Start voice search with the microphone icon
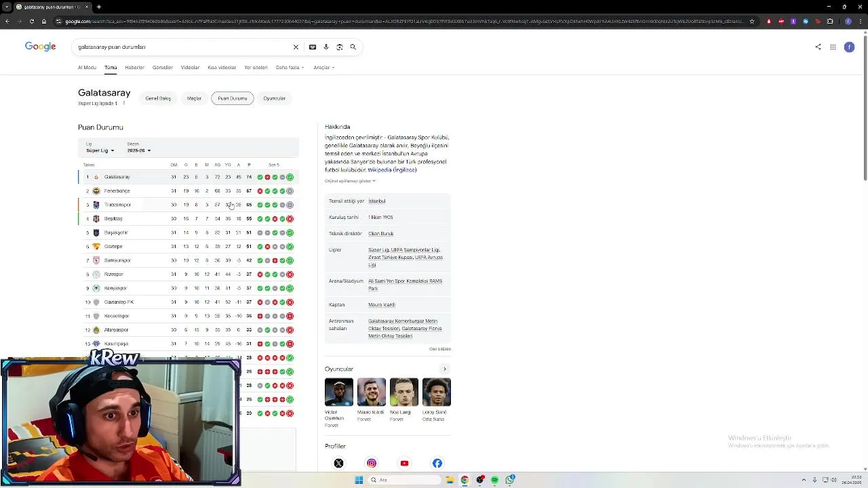Viewport: 868px width, 488px height. (x=326, y=47)
